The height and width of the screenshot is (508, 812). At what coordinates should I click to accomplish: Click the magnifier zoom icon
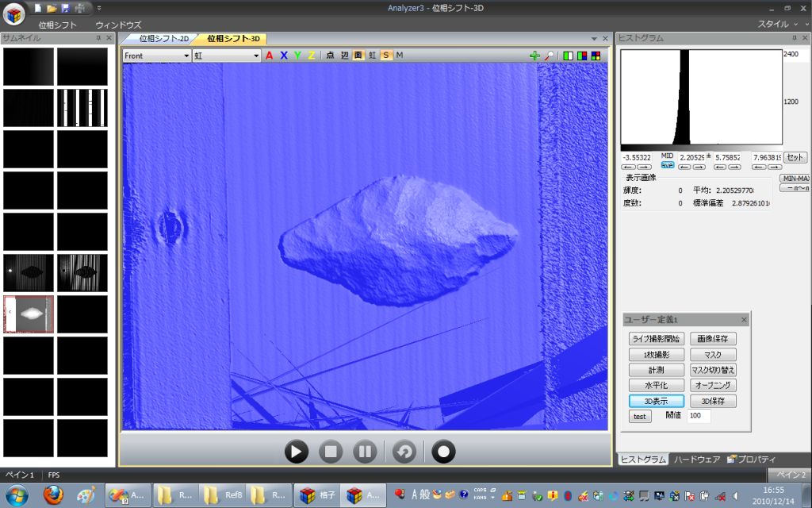pos(549,56)
